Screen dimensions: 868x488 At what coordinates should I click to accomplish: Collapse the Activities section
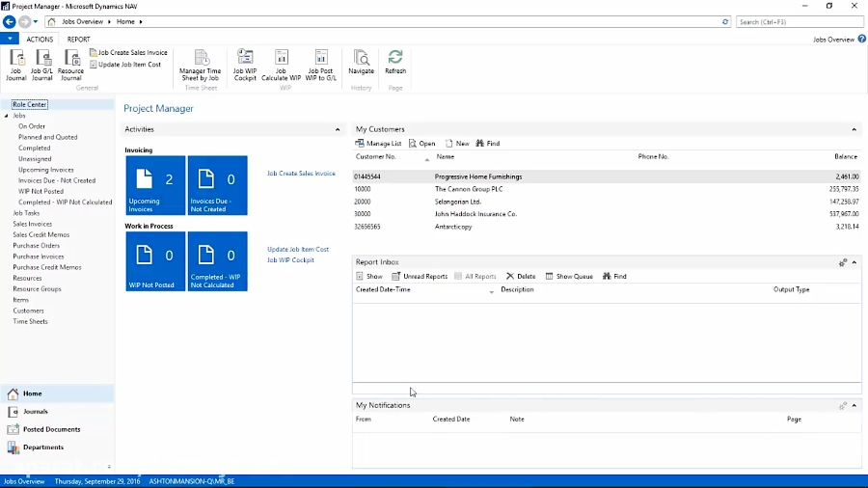[x=338, y=129]
